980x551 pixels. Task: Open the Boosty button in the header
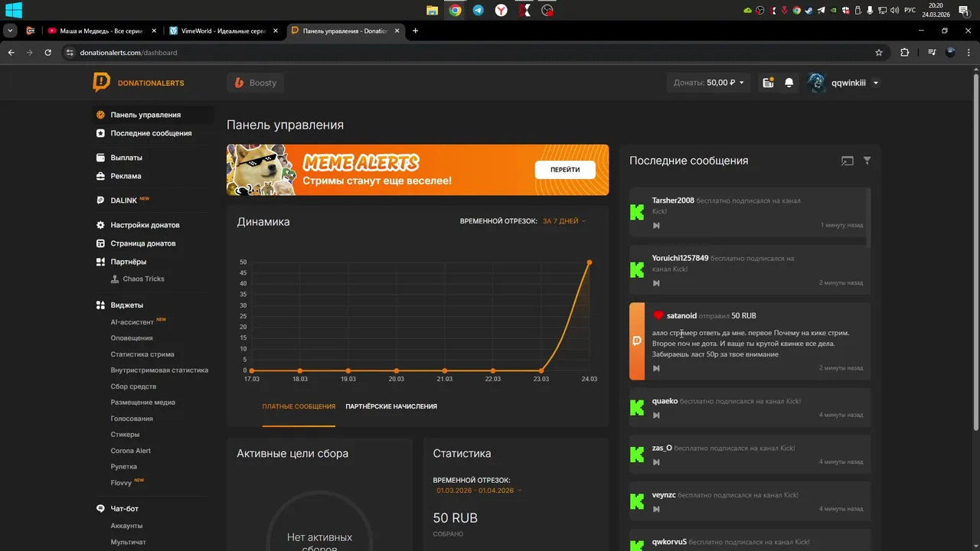[255, 83]
